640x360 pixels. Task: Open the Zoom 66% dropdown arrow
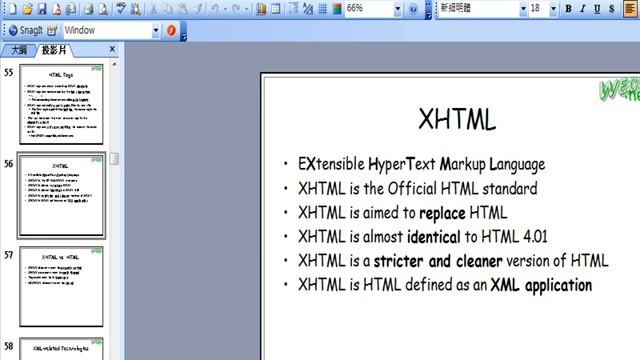pyautogui.click(x=397, y=9)
